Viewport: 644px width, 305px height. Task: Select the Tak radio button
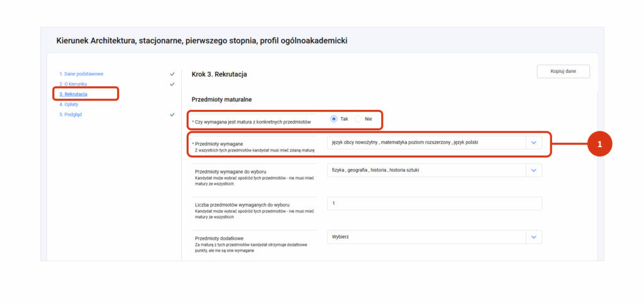(335, 119)
